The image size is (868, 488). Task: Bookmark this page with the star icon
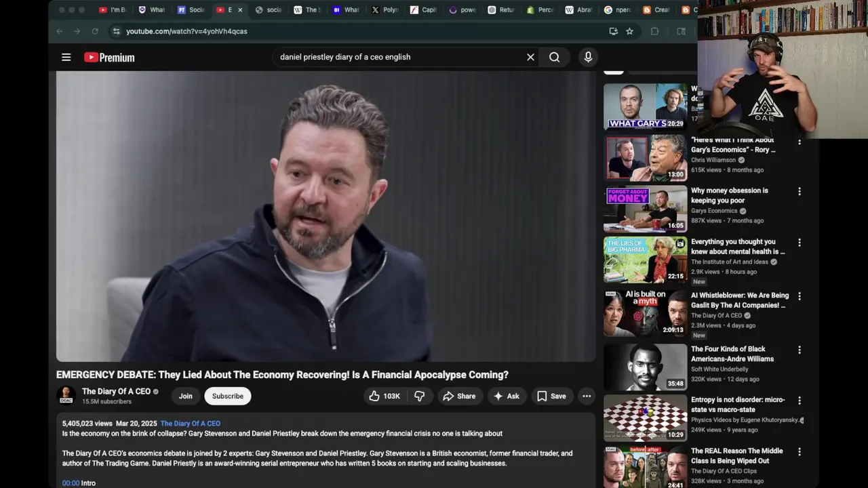(629, 31)
